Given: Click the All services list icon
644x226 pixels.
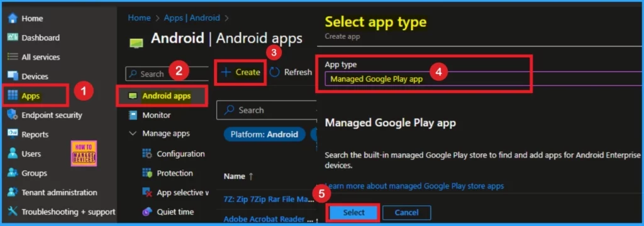Looking at the screenshot, I should click(13, 57).
